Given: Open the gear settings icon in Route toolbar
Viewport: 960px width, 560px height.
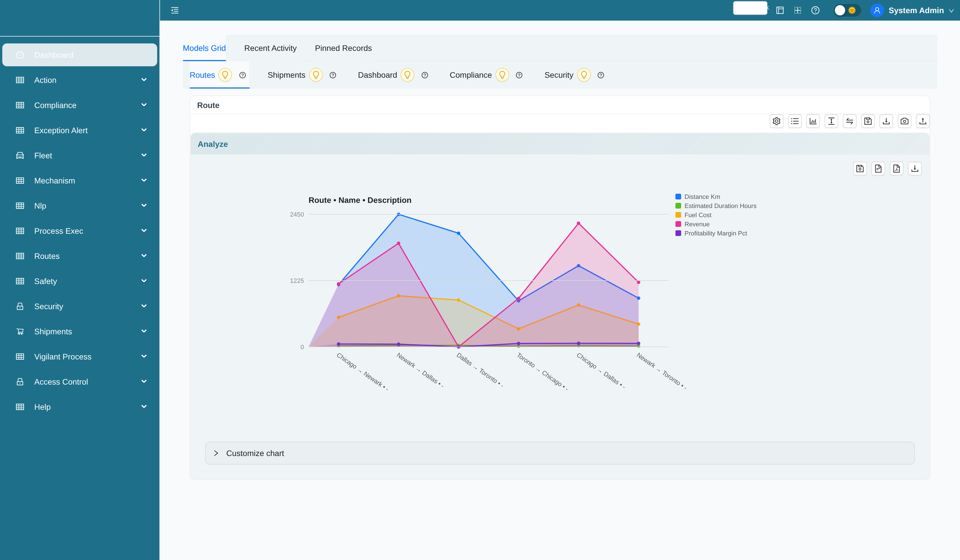Looking at the screenshot, I should click(776, 121).
